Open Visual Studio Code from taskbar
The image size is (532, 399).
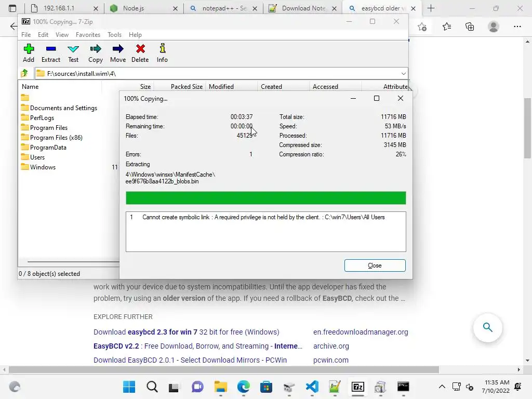click(x=312, y=387)
